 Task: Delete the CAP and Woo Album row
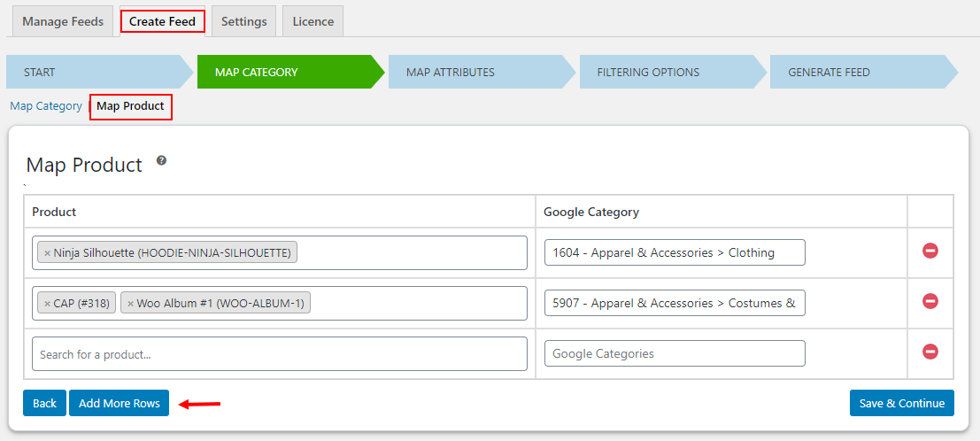(930, 301)
